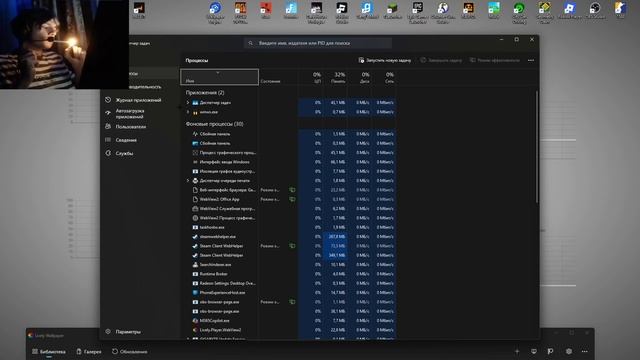Open Автозагрузка приложений page
Viewport: 640px width, 360px height.
(x=130, y=113)
